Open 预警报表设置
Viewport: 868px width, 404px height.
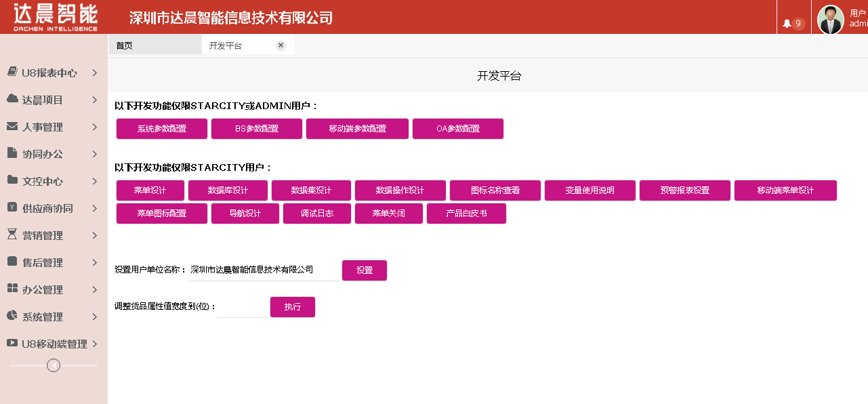(x=685, y=190)
